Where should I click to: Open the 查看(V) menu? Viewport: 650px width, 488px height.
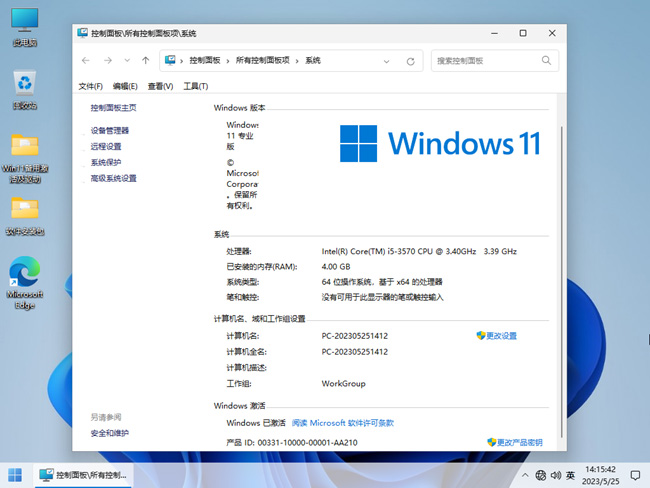point(160,86)
